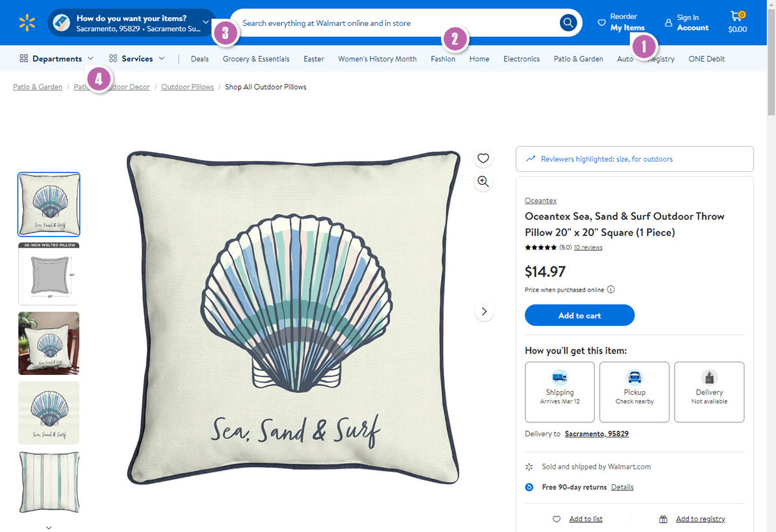Expand the Departments menu
Viewport: 776px width, 532px height.
(57, 59)
